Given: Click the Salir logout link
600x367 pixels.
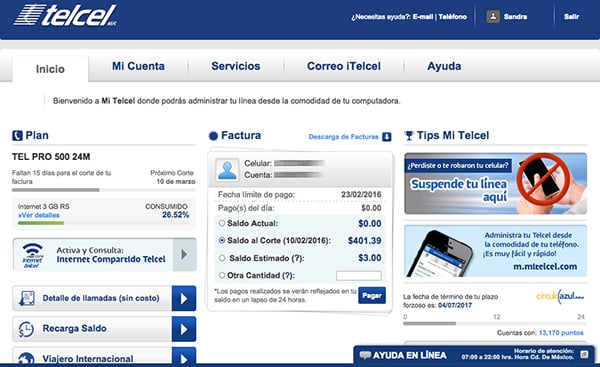Looking at the screenshot, I should coord(571,16).
